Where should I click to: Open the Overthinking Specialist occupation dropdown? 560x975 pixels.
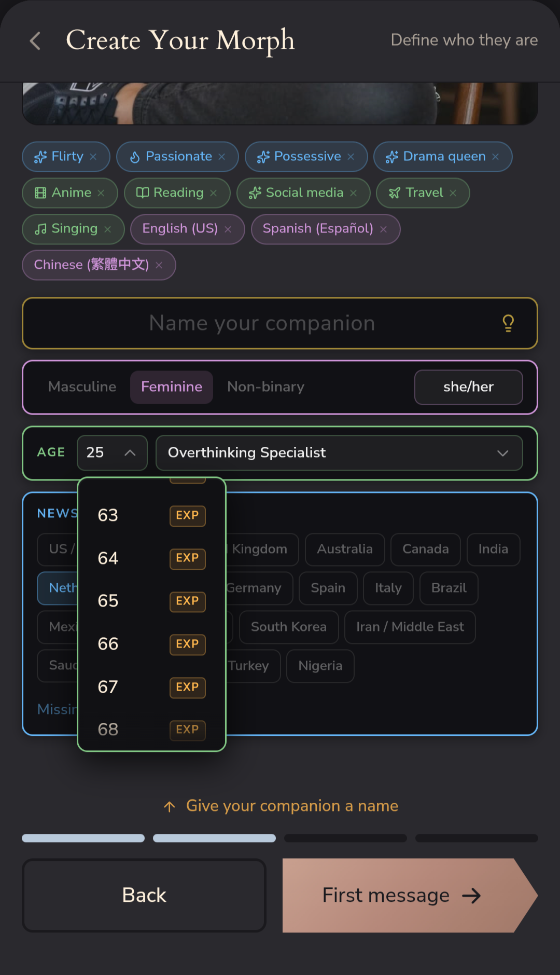click(x=339, y=453)
